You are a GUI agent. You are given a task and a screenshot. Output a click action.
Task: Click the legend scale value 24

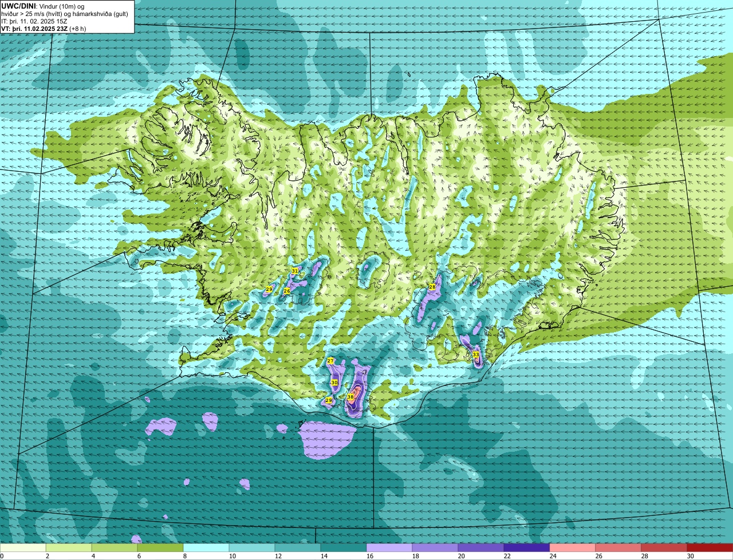tap(553, 556)
